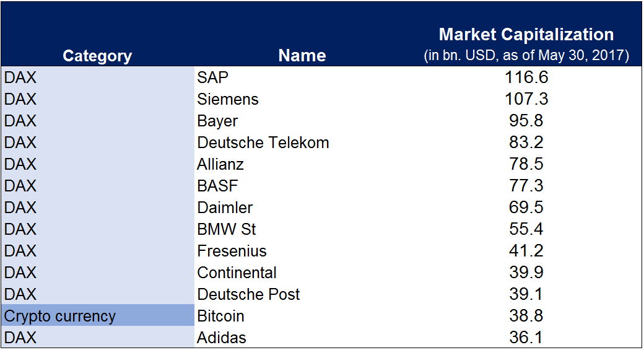Select the BMW St cell

[227, 229]
